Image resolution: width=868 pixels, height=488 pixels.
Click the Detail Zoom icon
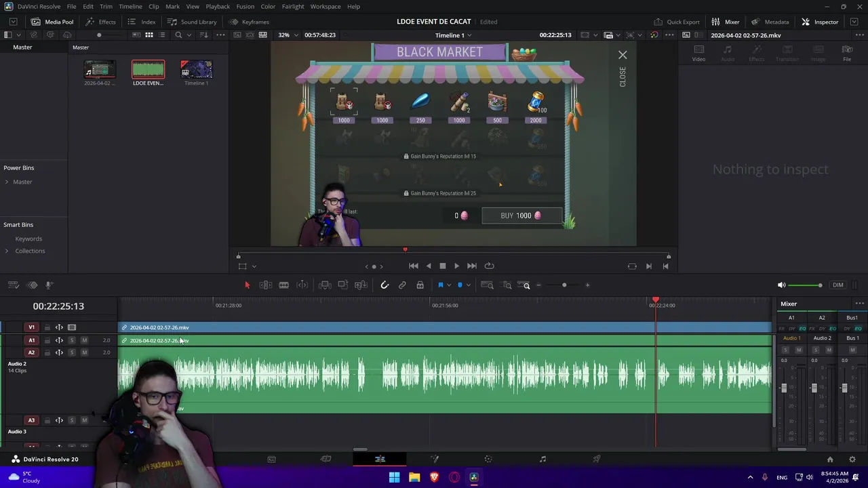pos(507,285)
